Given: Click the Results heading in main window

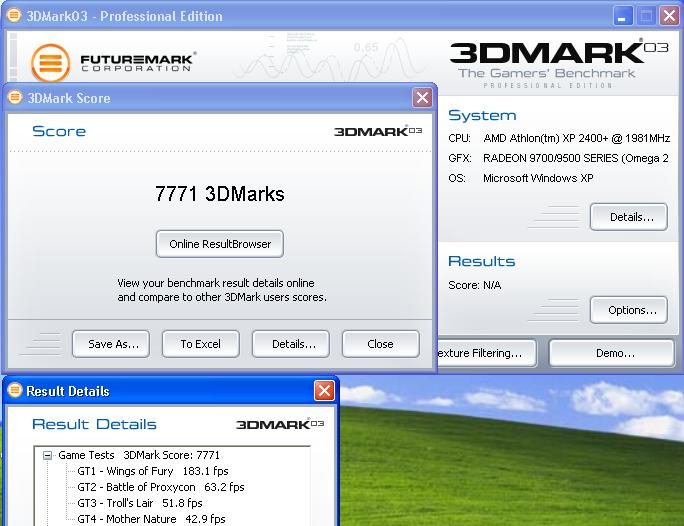Looking at the screenshot, I should point(482,261).
